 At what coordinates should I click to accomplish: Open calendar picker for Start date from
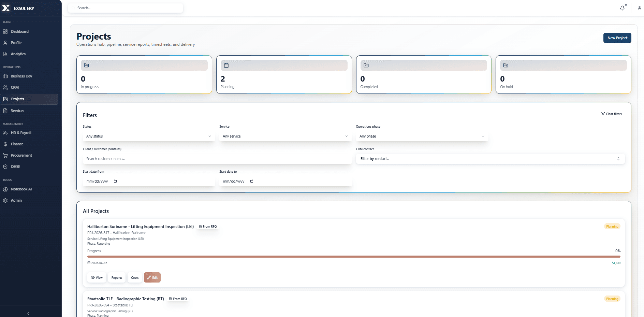click(x=115, y=181)
